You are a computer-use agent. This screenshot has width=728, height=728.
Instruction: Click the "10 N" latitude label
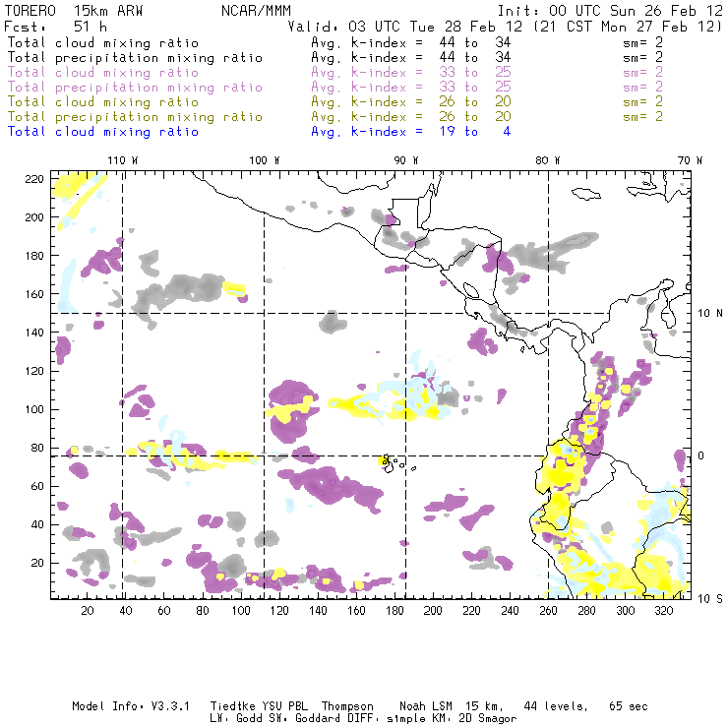coord(710,314)
